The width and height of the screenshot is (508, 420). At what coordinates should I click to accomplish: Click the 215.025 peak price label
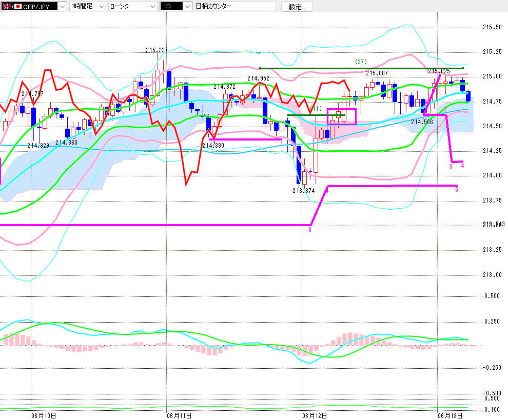(439, 71)
